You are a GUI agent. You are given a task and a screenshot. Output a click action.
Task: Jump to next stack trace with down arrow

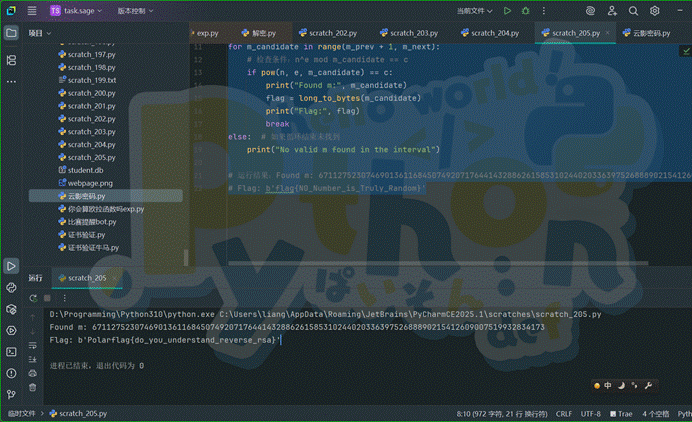point(33,331)
